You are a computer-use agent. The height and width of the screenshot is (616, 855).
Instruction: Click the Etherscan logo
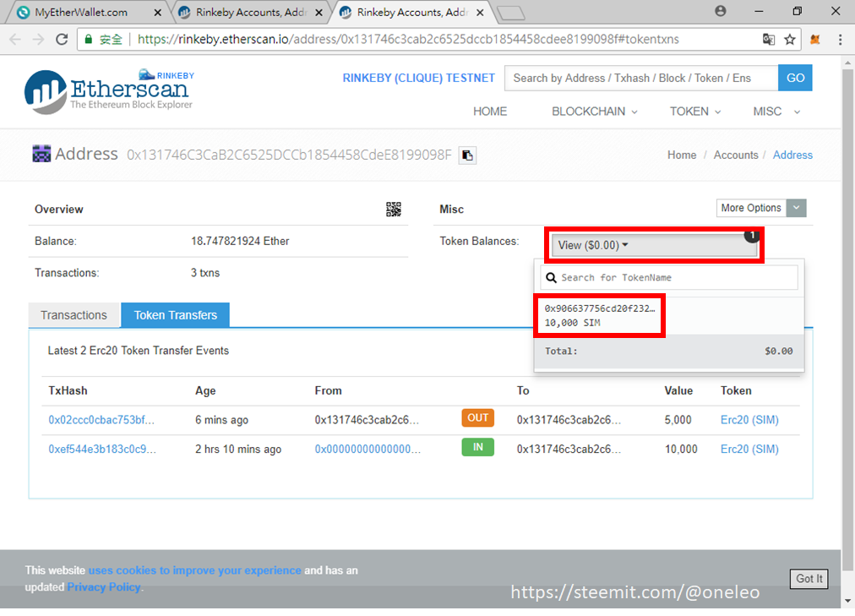[109, 91]
